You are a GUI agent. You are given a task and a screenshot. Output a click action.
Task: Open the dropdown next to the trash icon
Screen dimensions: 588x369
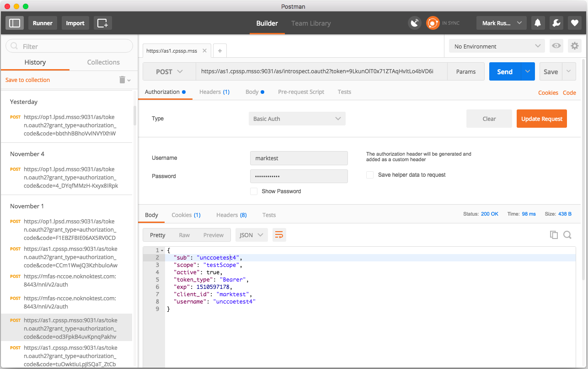point(129,81)
